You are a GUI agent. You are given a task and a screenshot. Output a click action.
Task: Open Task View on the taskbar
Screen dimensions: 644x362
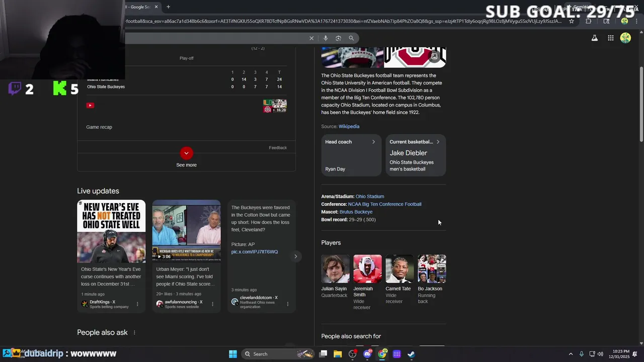tap(324, 354)
